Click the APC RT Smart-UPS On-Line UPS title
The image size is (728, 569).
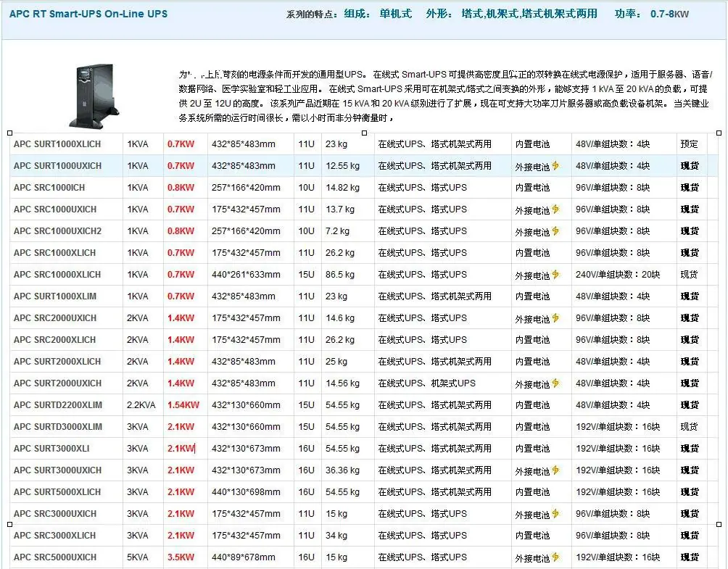[88, 14]
